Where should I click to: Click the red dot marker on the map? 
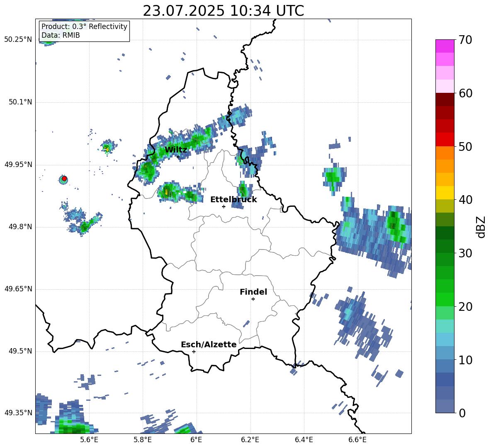64,179
